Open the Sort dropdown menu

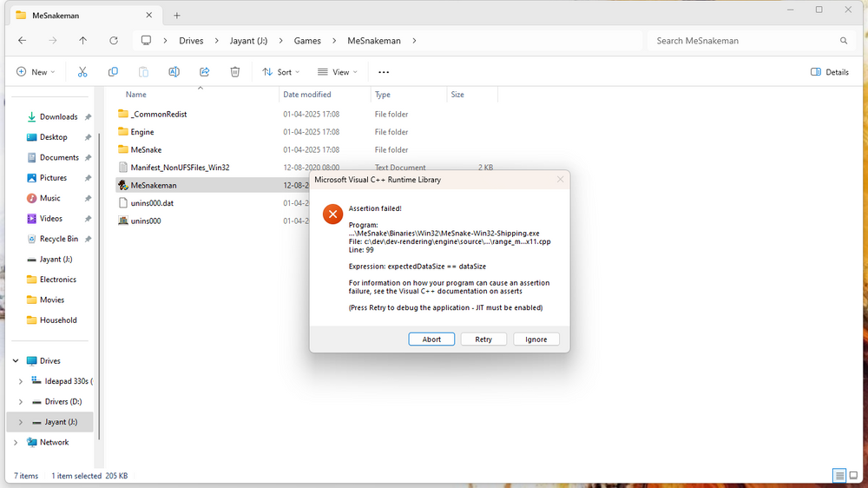click(280, 72)
